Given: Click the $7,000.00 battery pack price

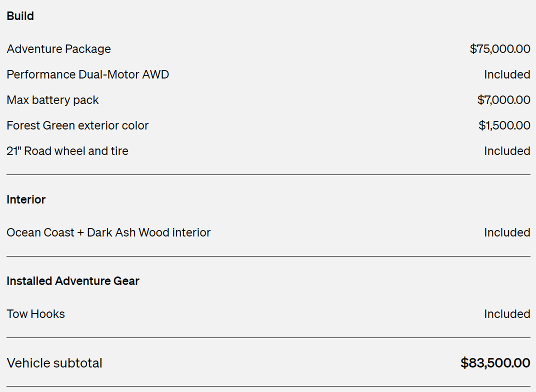Looking at the screenshot, I should pyautogui.click(x=503, y=100).
